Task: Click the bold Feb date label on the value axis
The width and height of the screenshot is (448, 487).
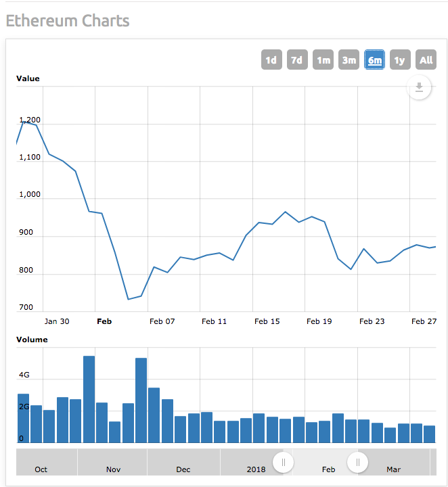Action: point(104,321)
